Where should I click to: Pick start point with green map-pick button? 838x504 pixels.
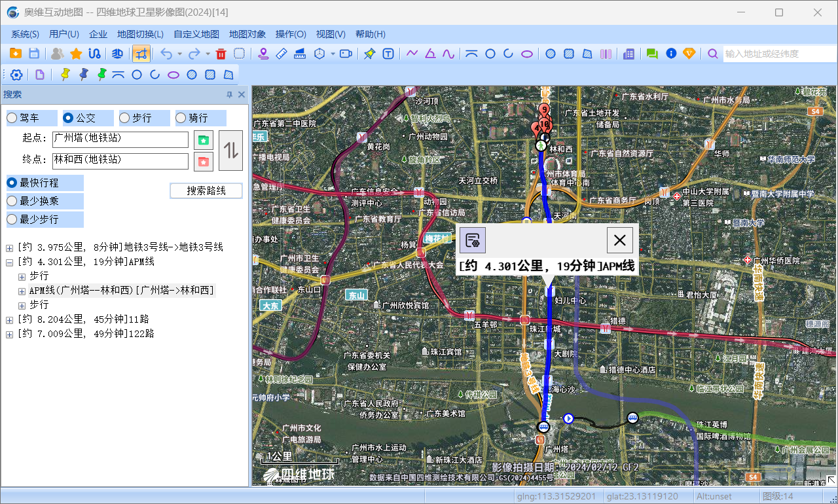tap(204, 140)
